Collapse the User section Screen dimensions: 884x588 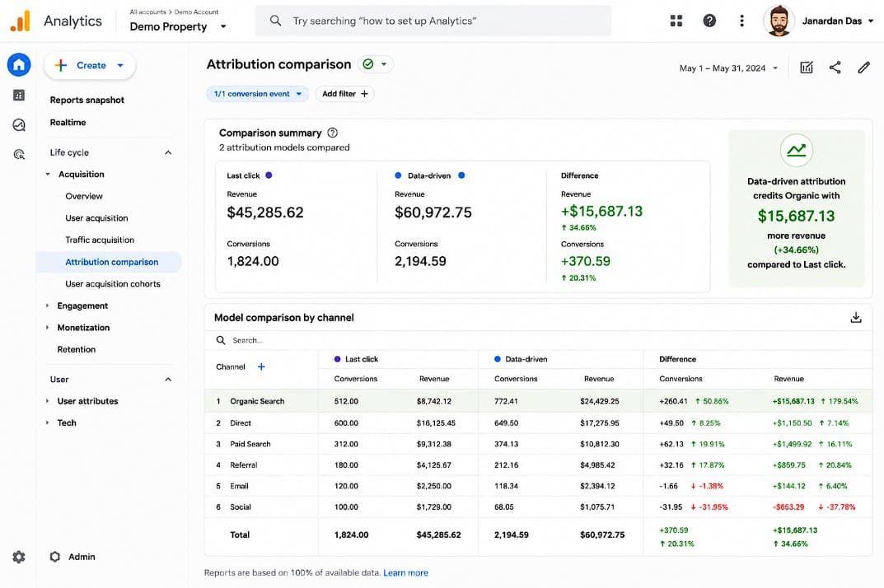[x=168, y=380]
